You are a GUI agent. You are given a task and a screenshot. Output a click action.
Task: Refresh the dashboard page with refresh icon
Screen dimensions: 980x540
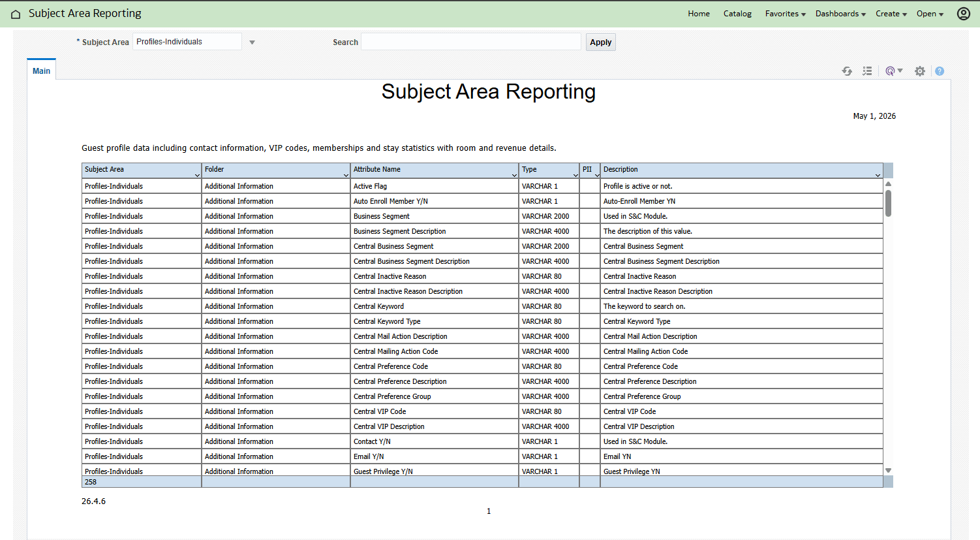pyautogui.click(x=847, y=71)
